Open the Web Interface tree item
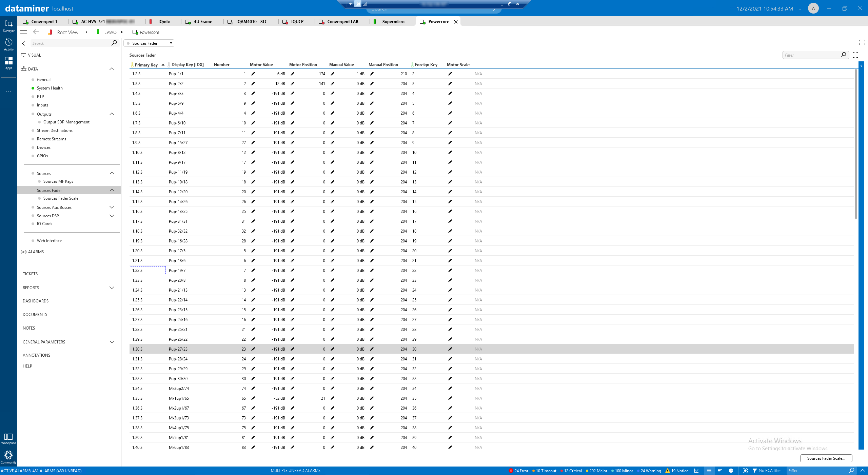 click(49, 241)
